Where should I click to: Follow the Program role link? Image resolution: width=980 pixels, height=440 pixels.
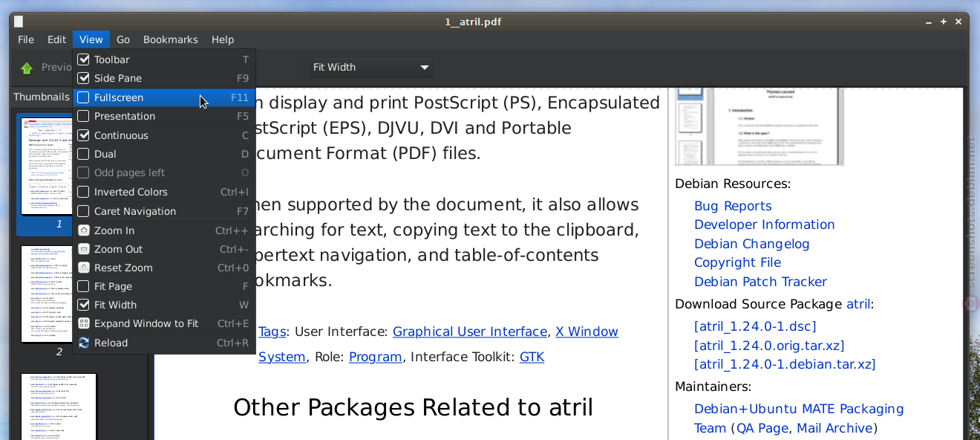[376, 357]
